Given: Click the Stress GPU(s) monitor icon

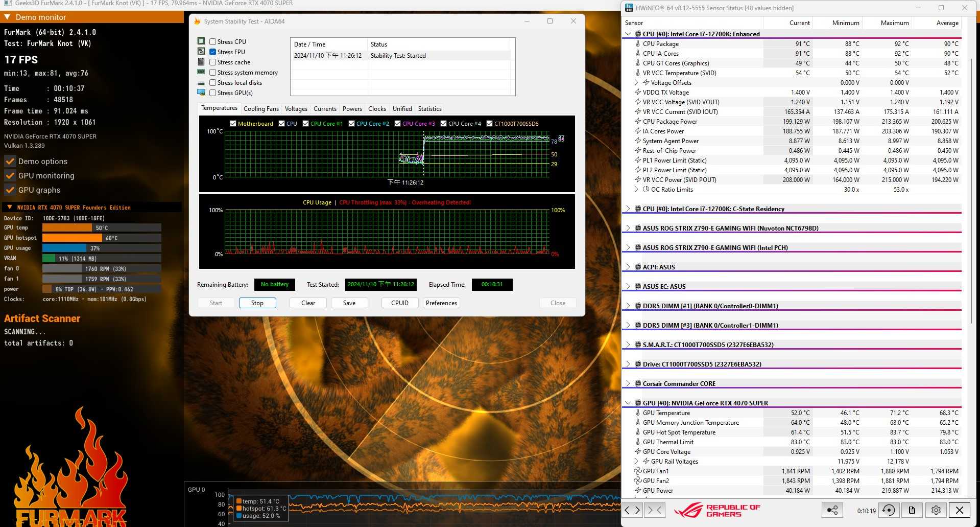Looking at the screenshot, I should coord(201,93).
